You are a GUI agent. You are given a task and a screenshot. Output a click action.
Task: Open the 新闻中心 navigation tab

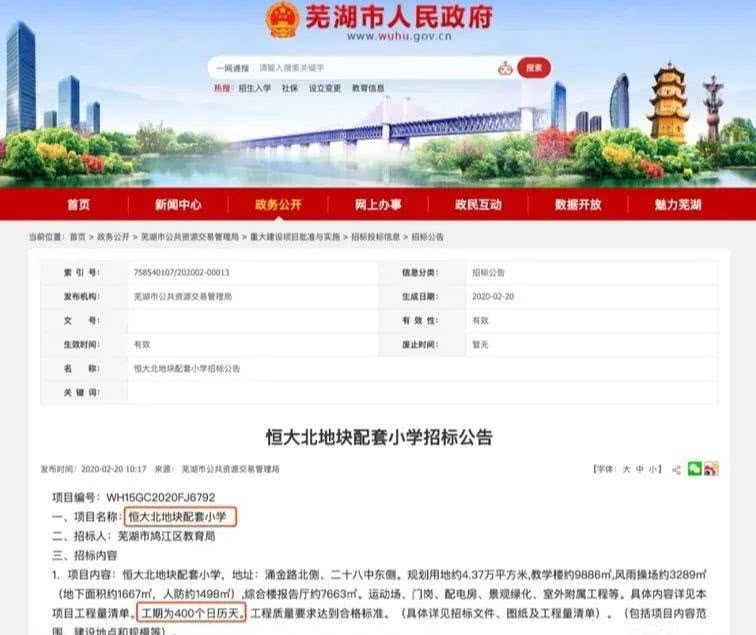[x=178, y=204]
